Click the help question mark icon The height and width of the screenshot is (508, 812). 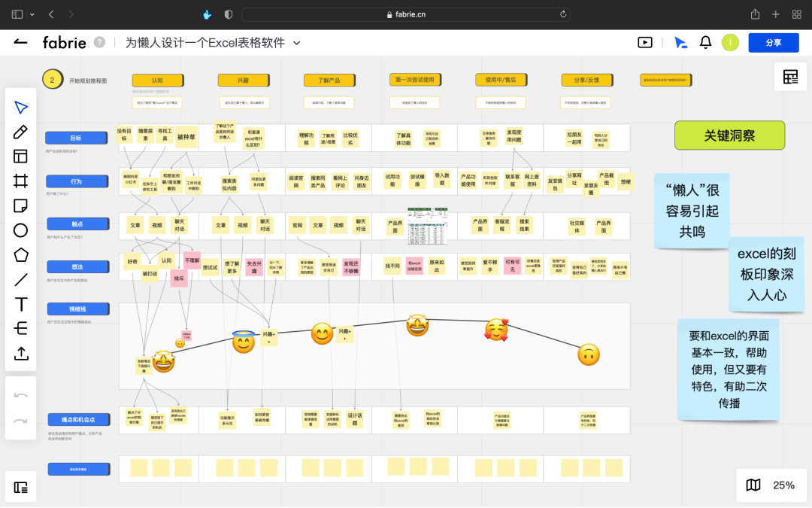[99, 42]
